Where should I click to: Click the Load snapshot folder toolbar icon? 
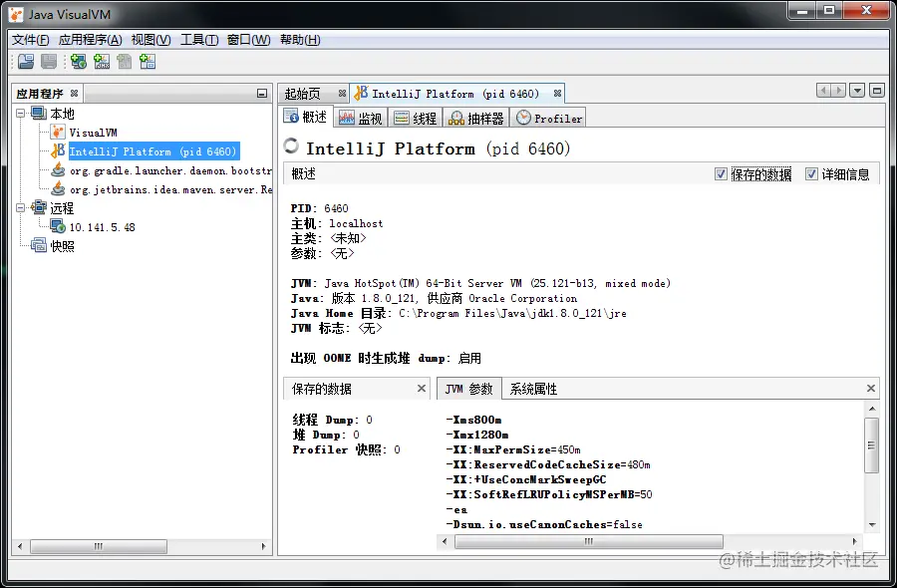coord(26,61)
